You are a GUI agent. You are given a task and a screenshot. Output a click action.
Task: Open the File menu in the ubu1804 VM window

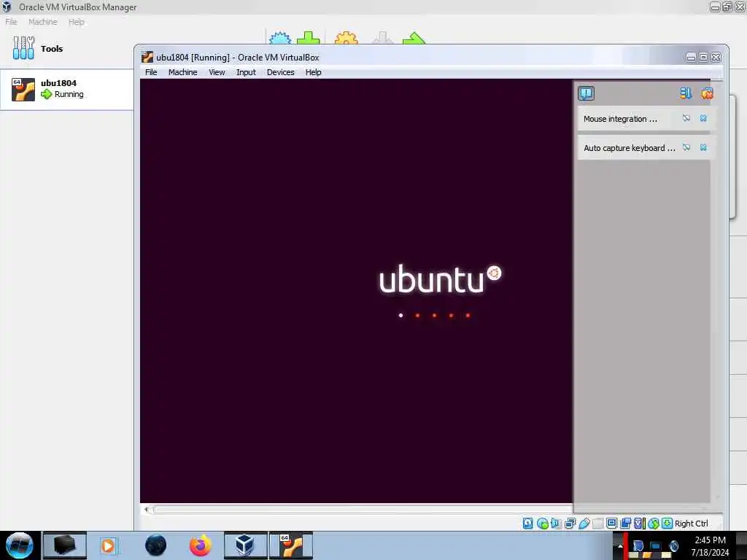pos(151,72)
